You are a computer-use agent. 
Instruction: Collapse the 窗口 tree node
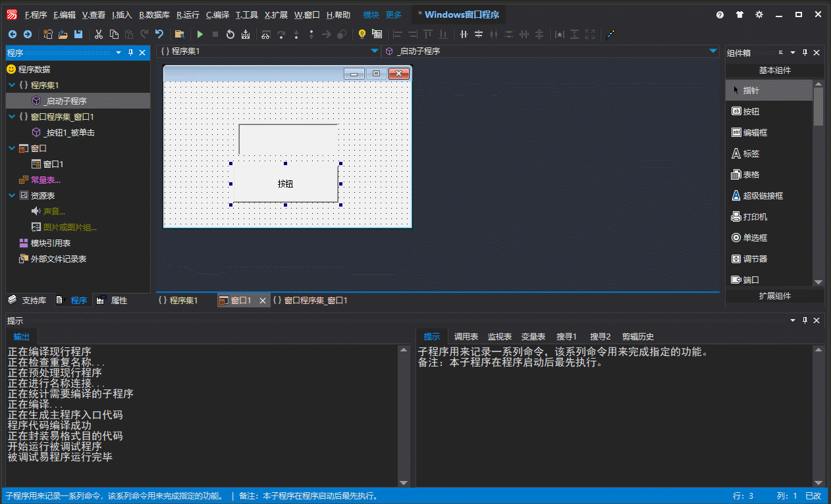coord(12,148)
